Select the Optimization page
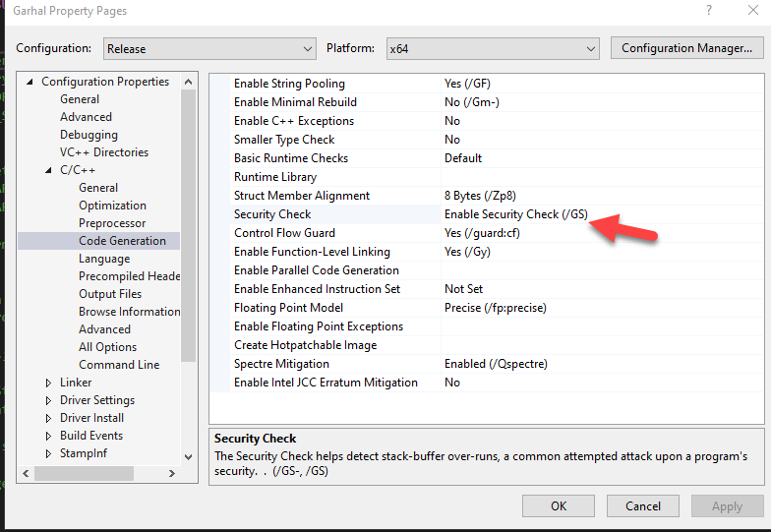The height and width of the screenshot is (532, 771). (x=112, y=206)
